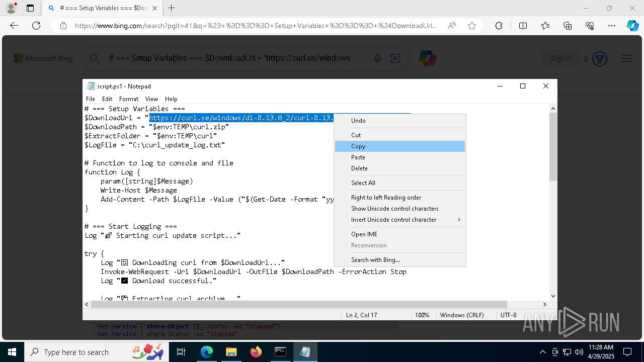Open Task View on taskbar

pos(182,352)
